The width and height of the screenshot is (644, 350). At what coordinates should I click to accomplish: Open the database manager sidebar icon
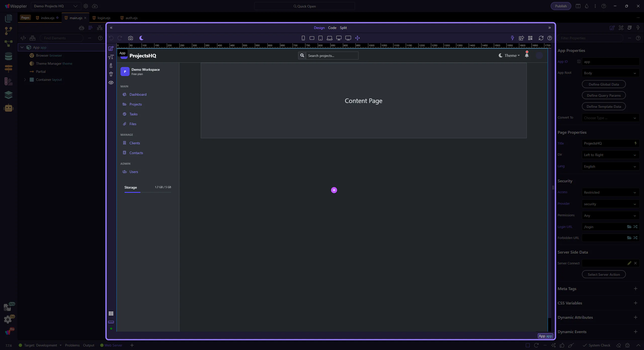(8, 56)
